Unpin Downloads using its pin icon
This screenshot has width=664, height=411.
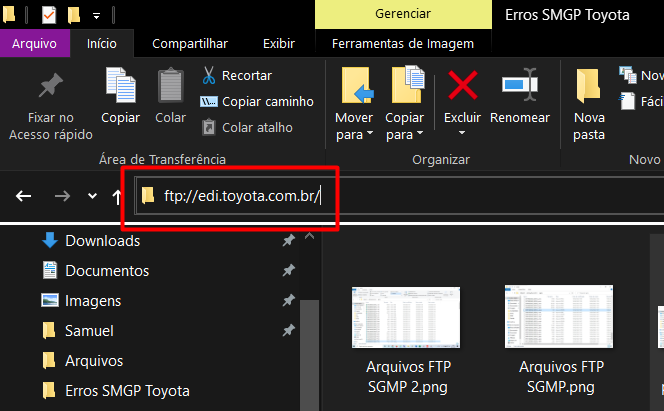(288, 240)
